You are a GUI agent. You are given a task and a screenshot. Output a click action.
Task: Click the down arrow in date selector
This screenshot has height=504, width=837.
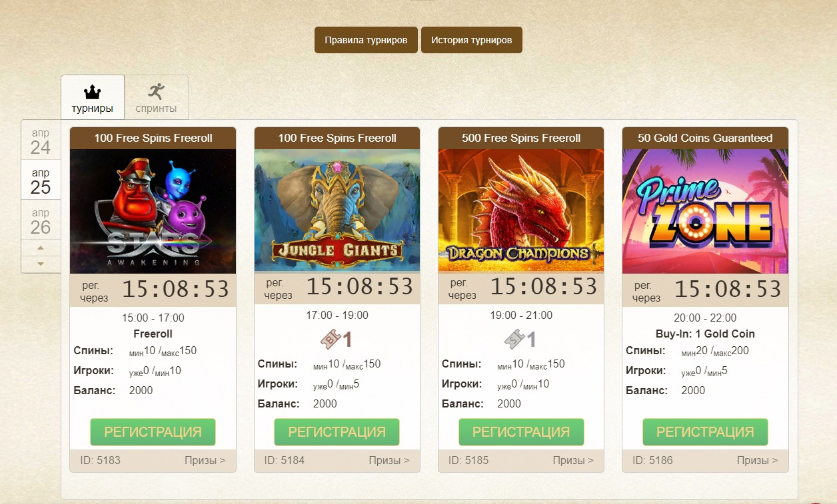[x=41, y=264]
